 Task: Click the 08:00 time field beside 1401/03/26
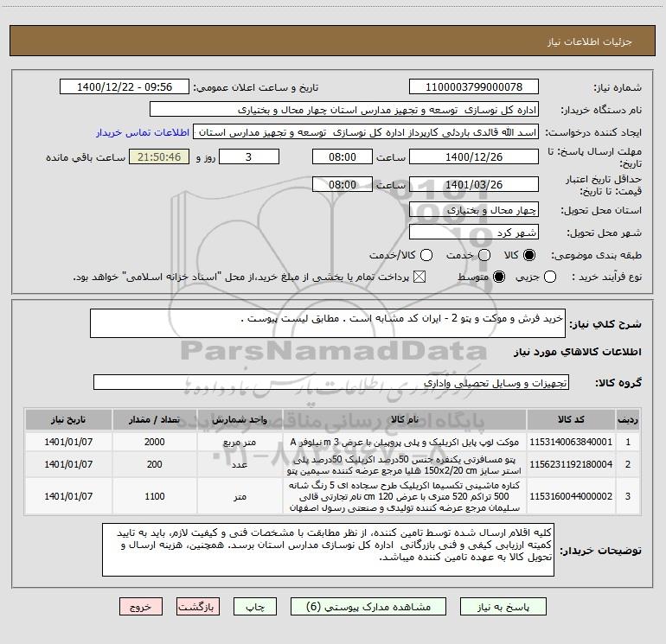pyautogui.click(x=343, y=184)
